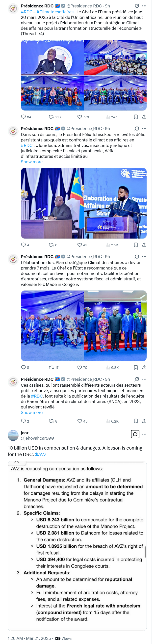Expand 'Show more' on the BNCA barometer tweet
The width and height of the screenshot is (155, 644).
pyautogui.click(x=32, y=412)
